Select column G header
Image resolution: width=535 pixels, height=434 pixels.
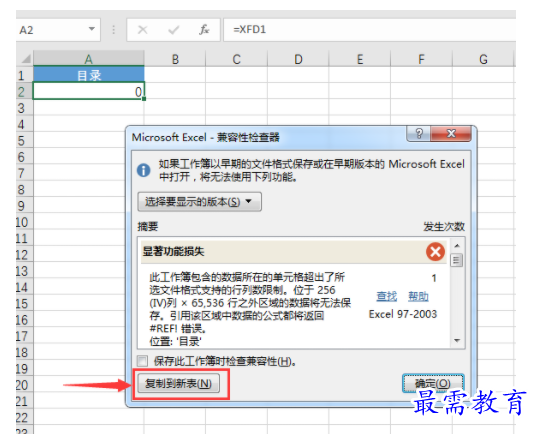tap(483, 59)
